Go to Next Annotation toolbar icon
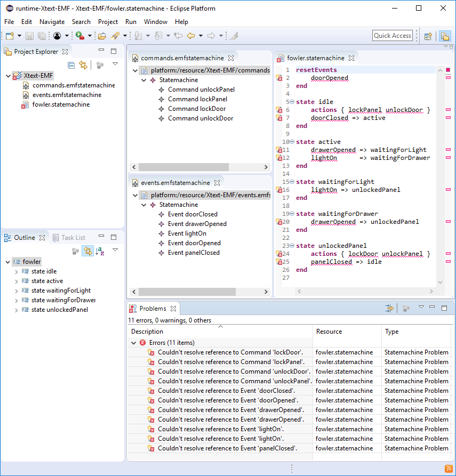This screenshot has height=476, width=456. pyautogui.click(x=138, y=36)
